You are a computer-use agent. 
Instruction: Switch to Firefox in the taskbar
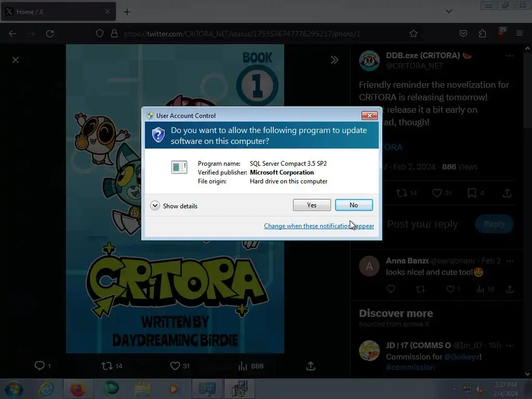(78, 389)
